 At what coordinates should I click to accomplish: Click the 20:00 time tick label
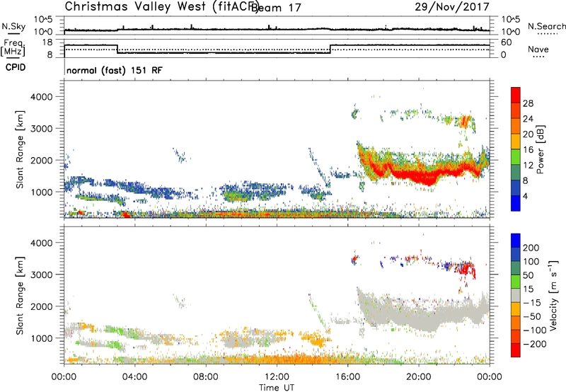(x=418, y=377)
